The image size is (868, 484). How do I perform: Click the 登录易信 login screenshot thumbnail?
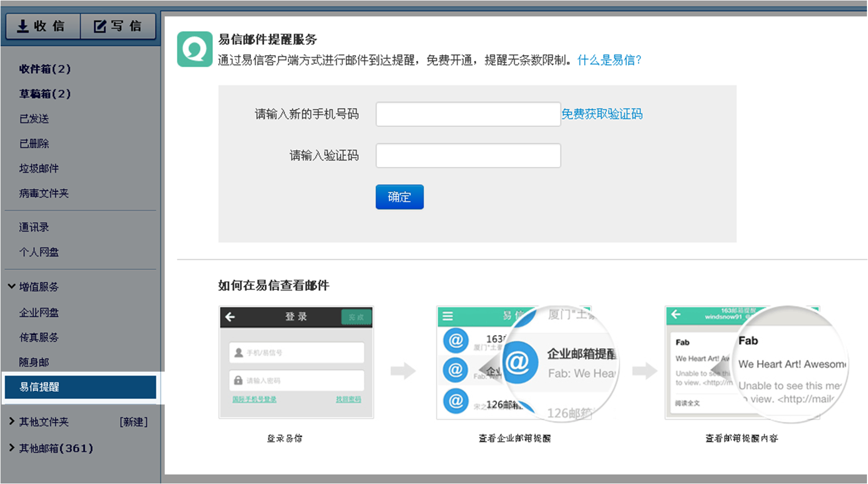[x=296, y=363]
